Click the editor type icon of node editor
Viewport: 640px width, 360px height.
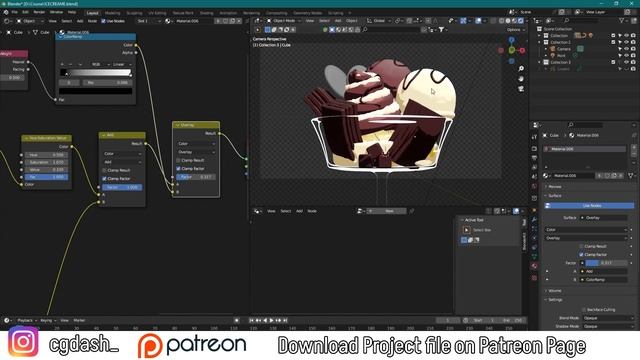click(6, 21)
